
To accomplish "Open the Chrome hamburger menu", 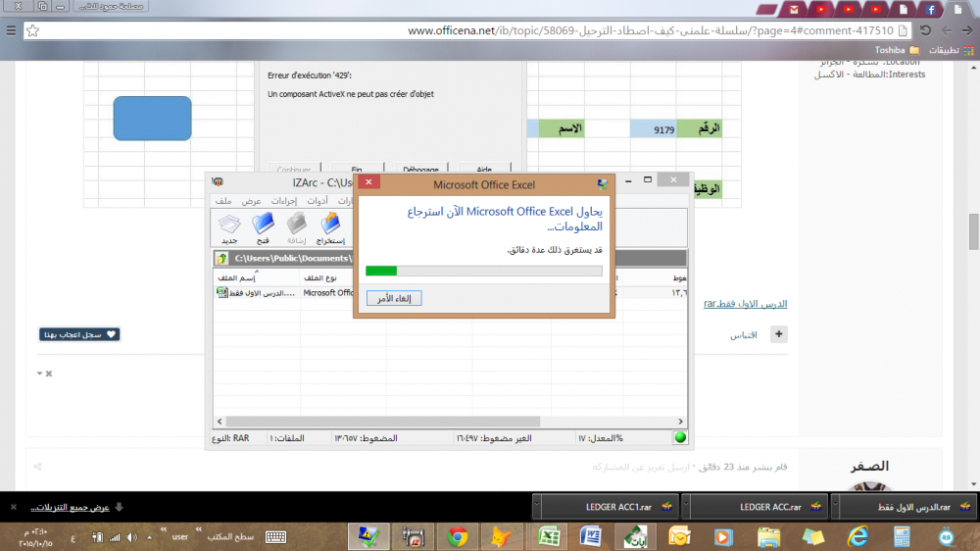I will [11, 30].
